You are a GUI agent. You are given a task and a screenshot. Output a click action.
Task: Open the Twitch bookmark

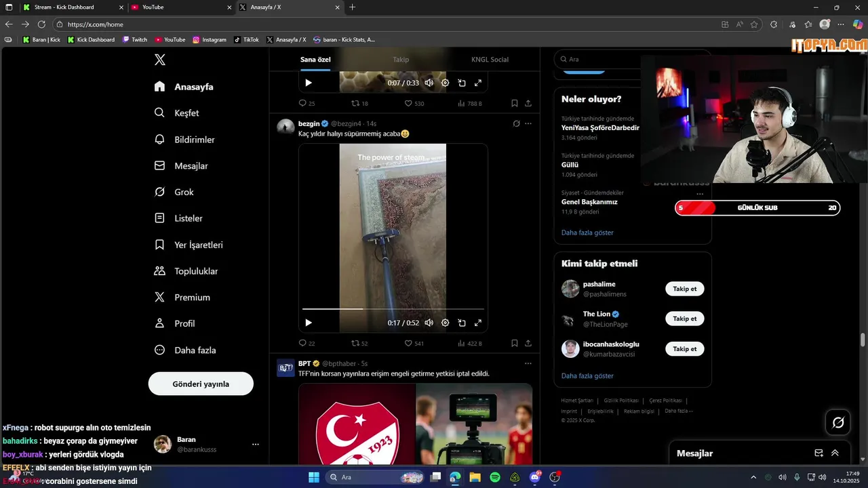[x=135, y=40]
